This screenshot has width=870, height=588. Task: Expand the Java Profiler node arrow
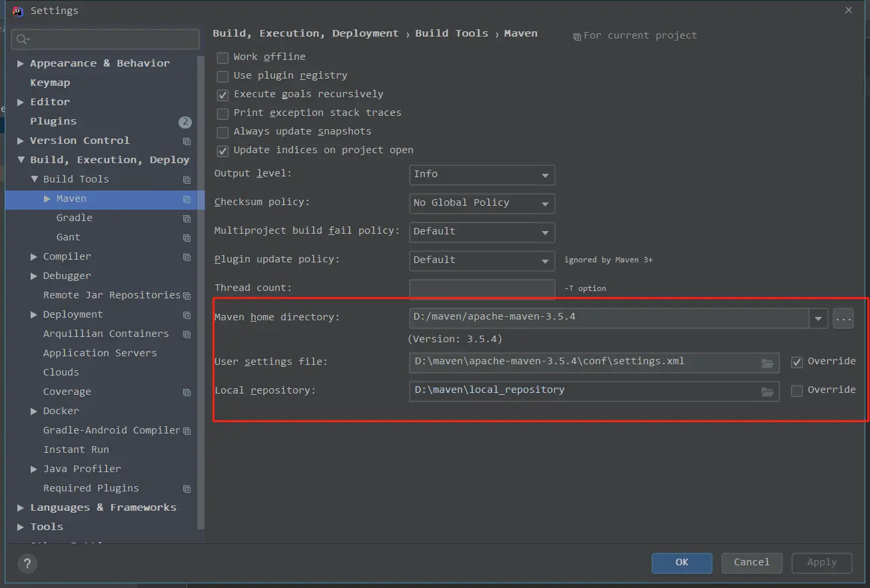[34, 469]
